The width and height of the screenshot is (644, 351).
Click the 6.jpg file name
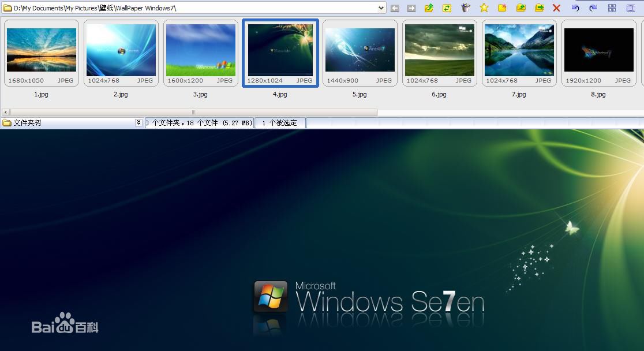tap(439, 94)
